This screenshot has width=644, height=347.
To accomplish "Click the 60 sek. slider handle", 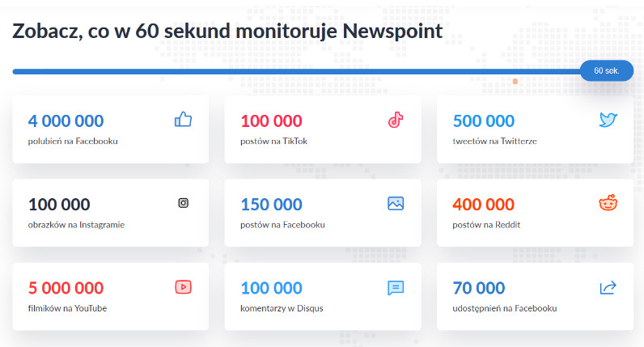I will point(607,70).
